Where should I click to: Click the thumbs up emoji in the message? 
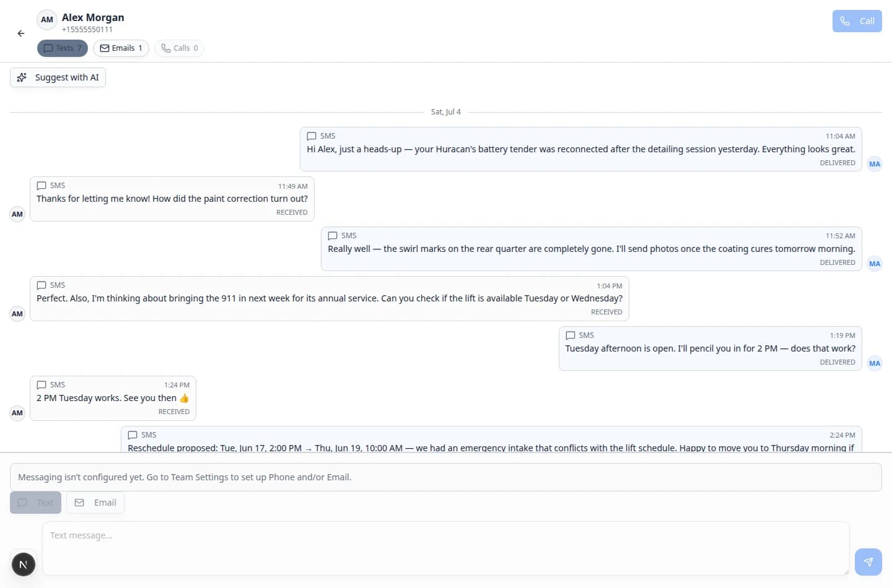[184, 398]
